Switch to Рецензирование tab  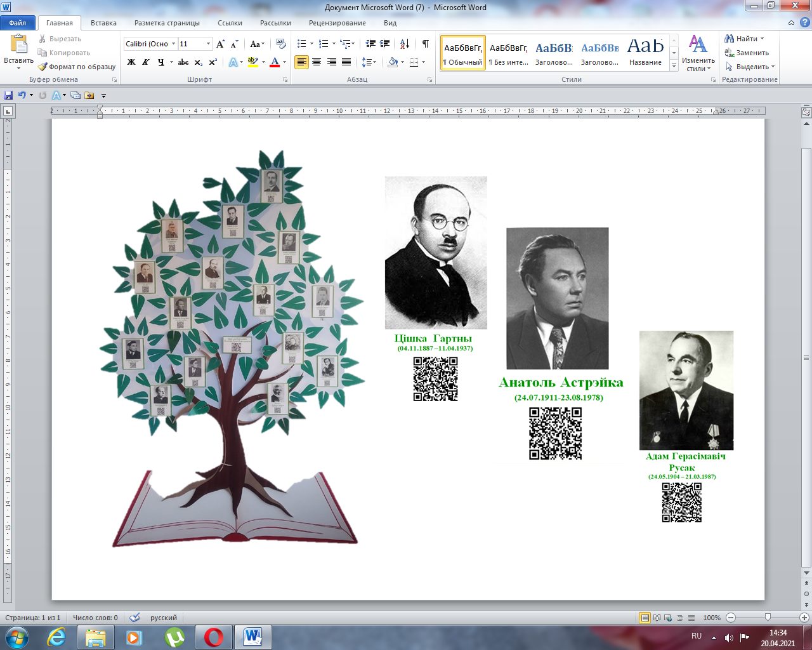pos(337,23)
